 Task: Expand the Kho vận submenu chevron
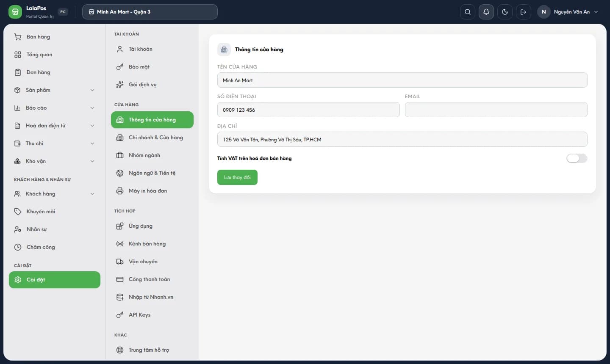(92, 161)
